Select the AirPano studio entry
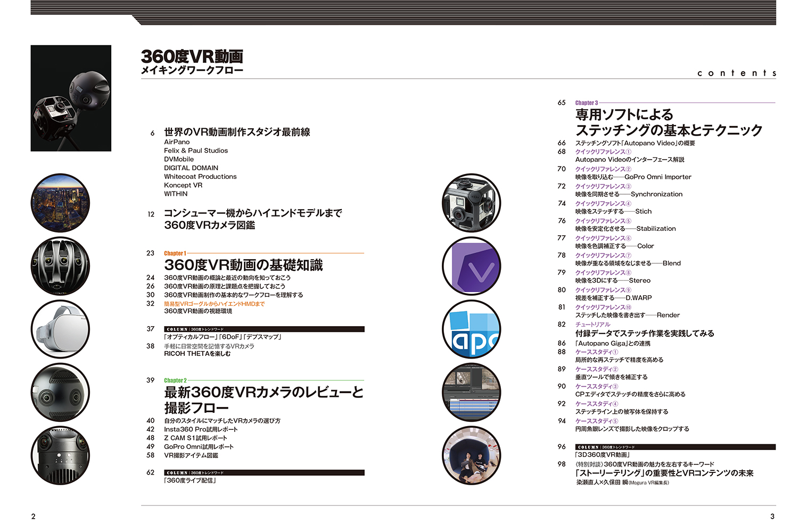 point(177,142)
